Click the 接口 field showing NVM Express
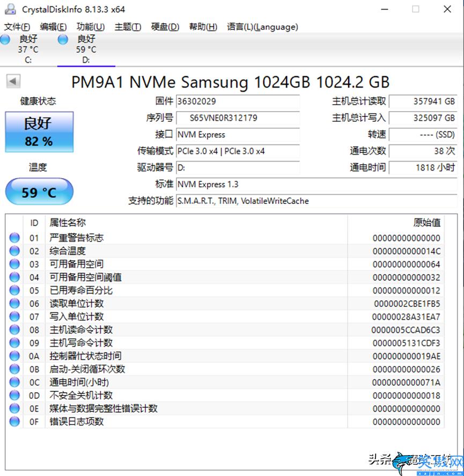 coord(238,135)
